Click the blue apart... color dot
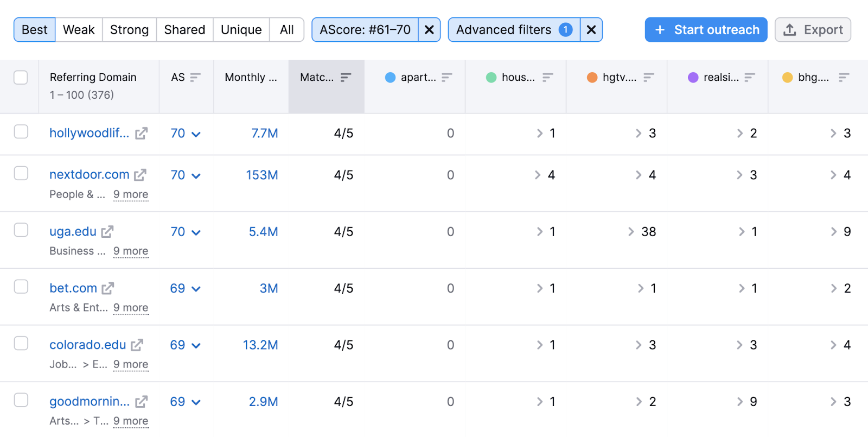868x437 pixels. pyautogui.click(x=390, y=78)
